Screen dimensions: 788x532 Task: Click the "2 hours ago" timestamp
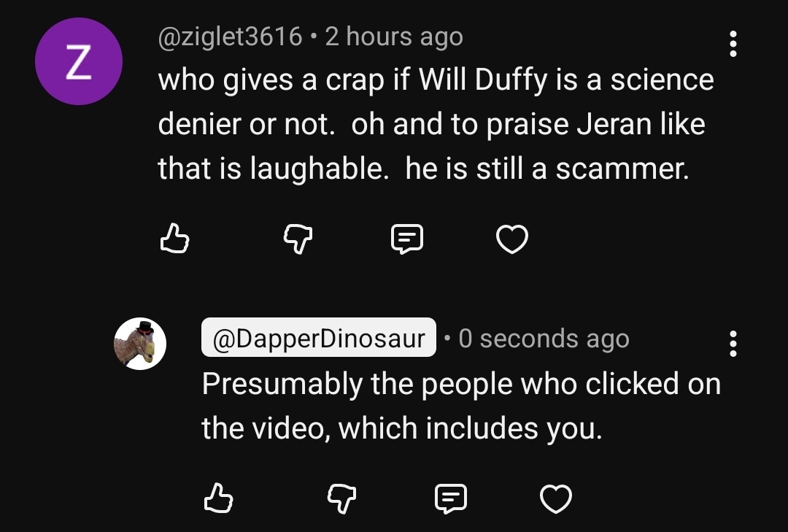[x=394, y=36]
